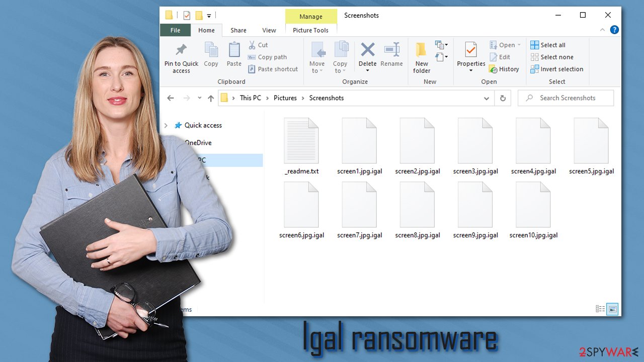Open the Copy to command

click(340, 57)
